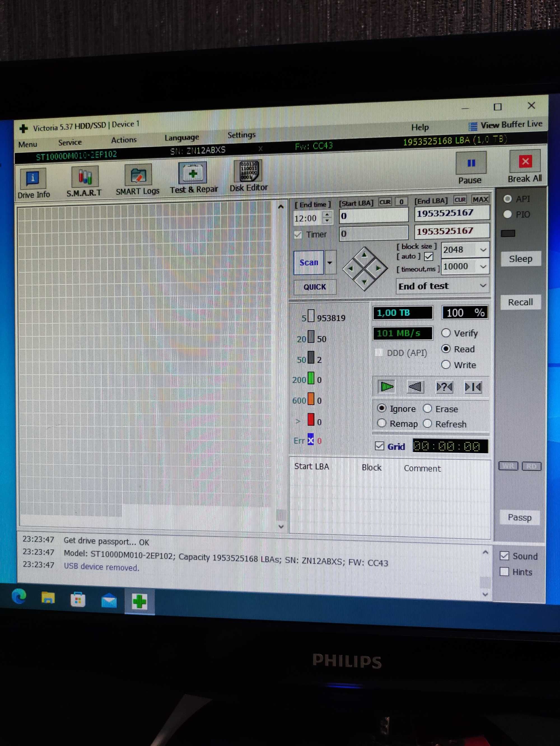
Task: Toggle the Timer checkbox
Action: tap(298, 235)
